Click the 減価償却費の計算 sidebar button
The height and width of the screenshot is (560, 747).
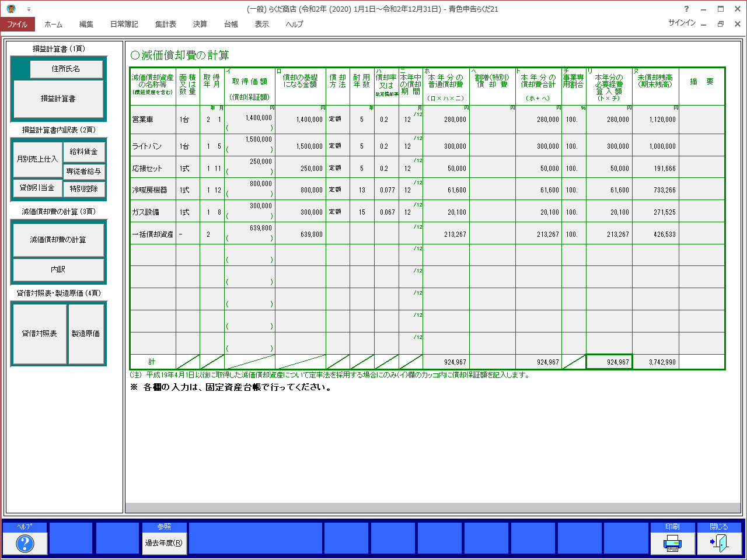(x=58, y=240)
